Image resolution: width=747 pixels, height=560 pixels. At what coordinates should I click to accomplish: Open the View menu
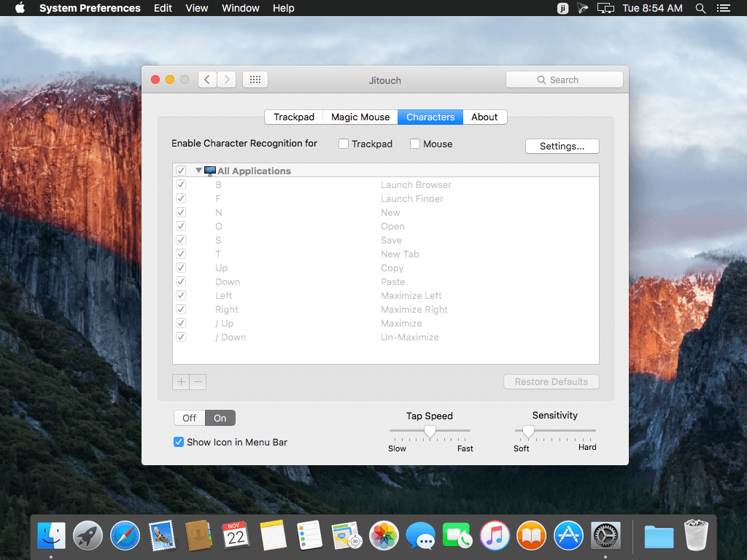(x=197, y=8)
